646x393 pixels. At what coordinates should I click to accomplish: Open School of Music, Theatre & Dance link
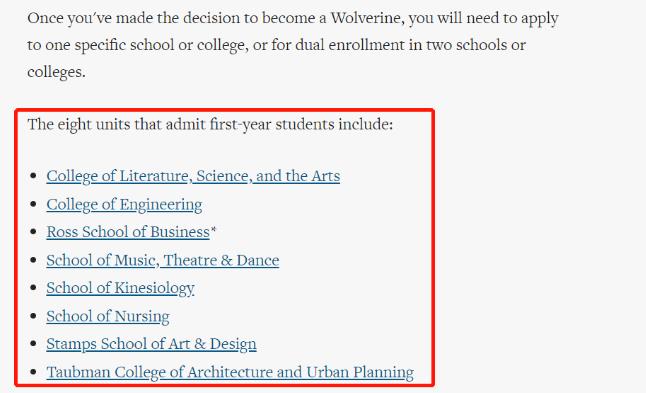[163, 260]
